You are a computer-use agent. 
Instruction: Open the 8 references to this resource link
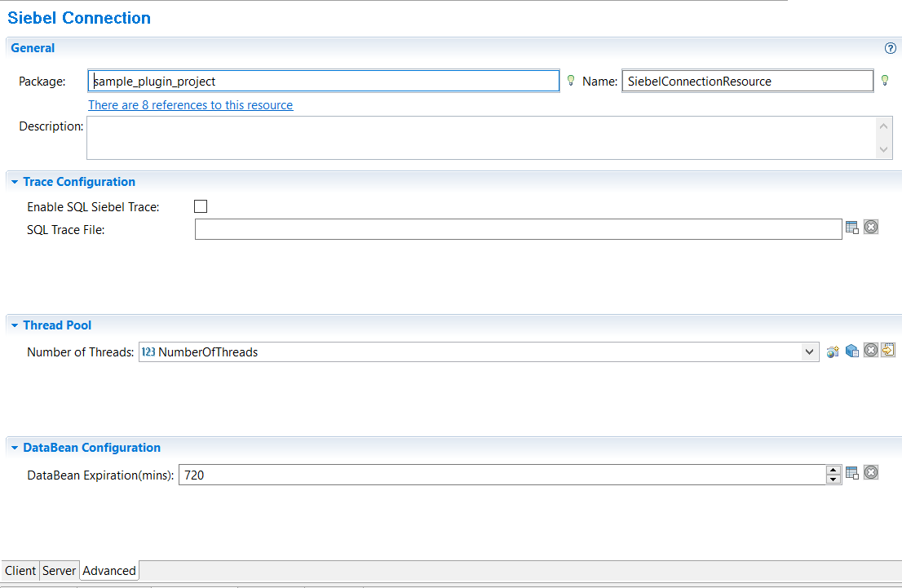coord(190,105)
